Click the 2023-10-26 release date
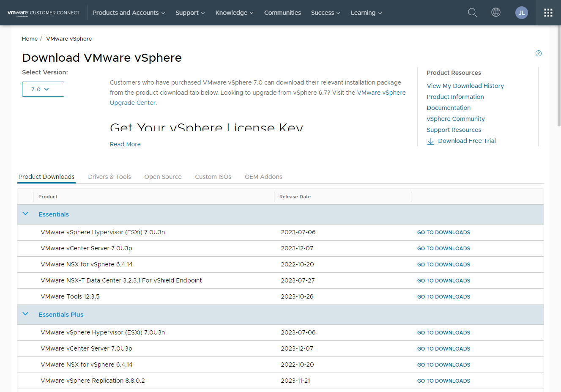Image resolution: width=561 pixels, height=392 pixels. click(x=297, y=296)
